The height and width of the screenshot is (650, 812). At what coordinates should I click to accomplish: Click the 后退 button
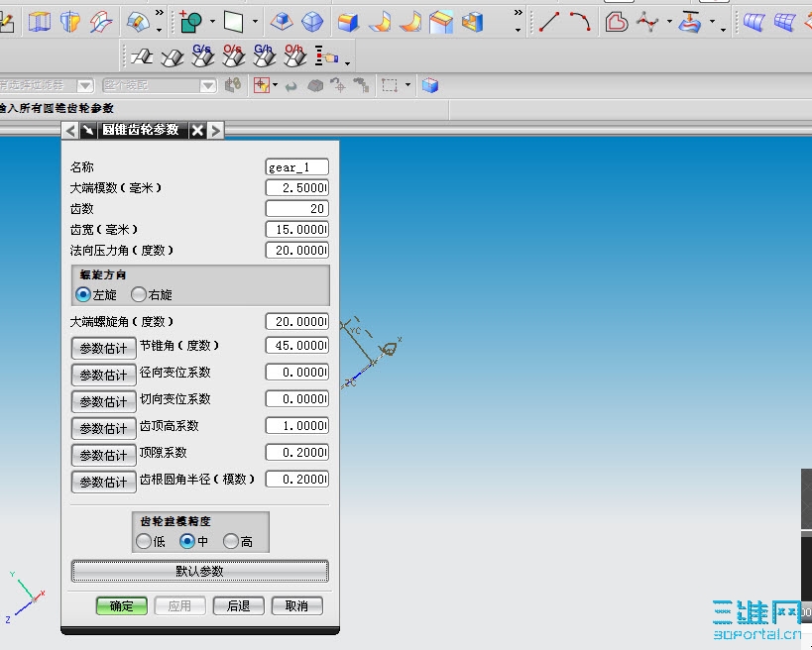point(239,606)
